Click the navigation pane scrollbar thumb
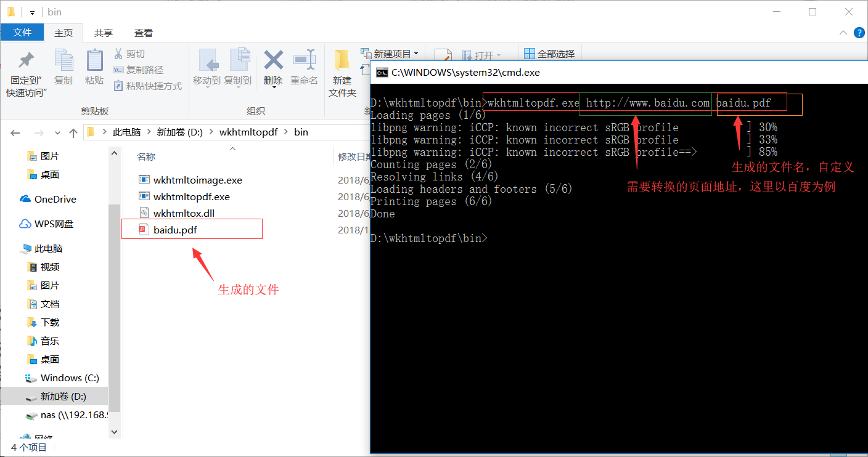 (x=114, y=308)
